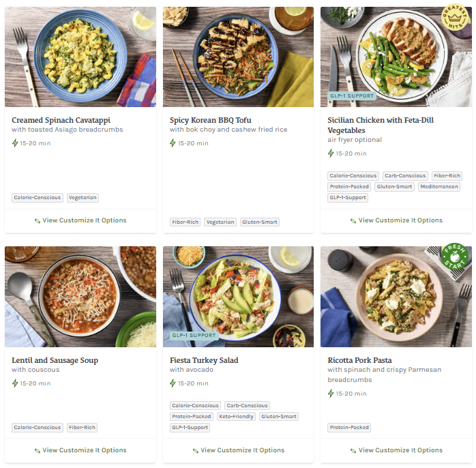Screen dimensions: 476x468
Task: Click the Ricotta Pork Pasta dish photo
Action: [x=396, y=297]
